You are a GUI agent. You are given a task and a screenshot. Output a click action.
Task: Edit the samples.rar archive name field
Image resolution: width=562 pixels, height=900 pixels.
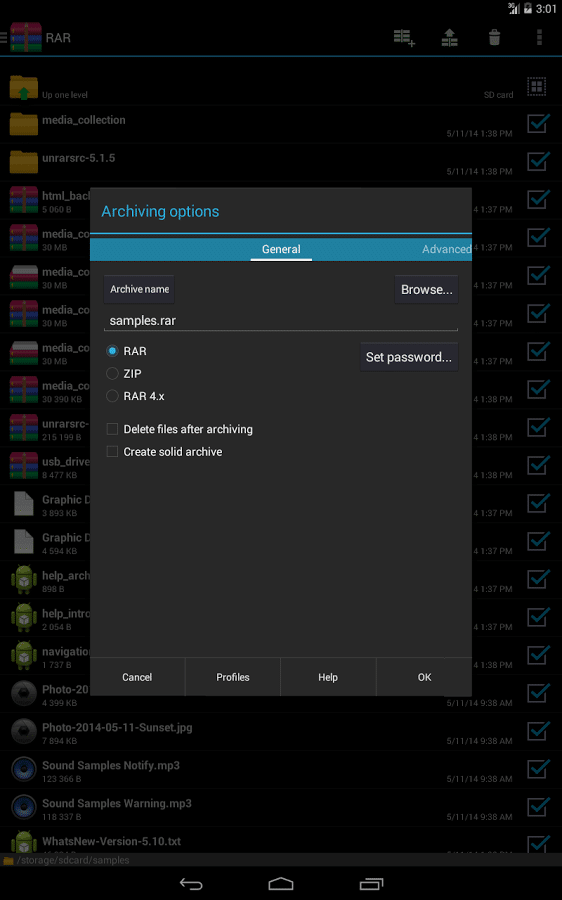tap(281, 320)
